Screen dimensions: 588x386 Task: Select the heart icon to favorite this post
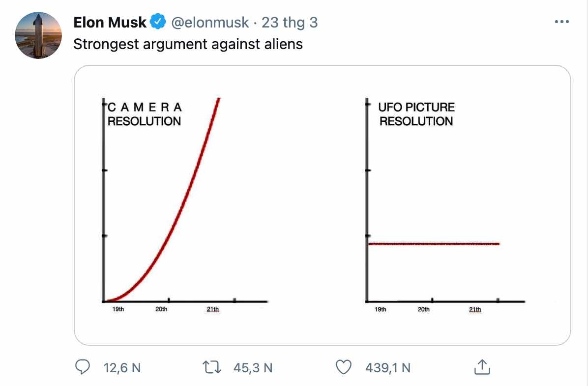(x=345, y=367)
